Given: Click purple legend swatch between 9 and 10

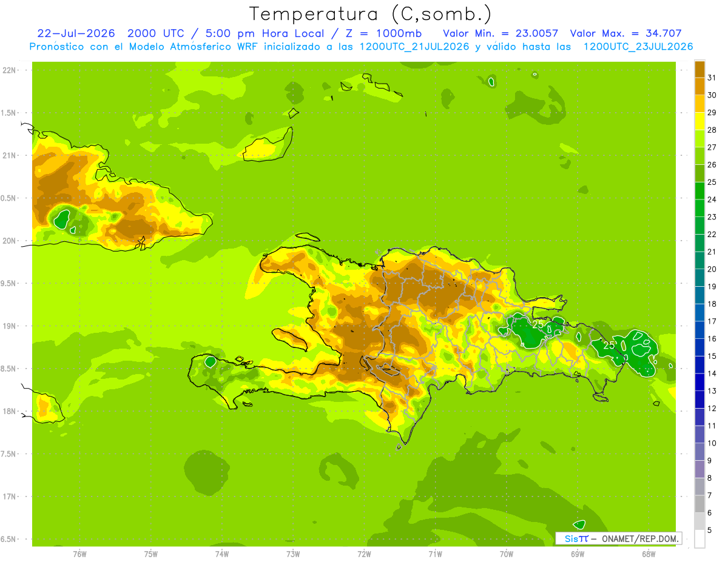Looking at the screenshot, I should 699,452.
